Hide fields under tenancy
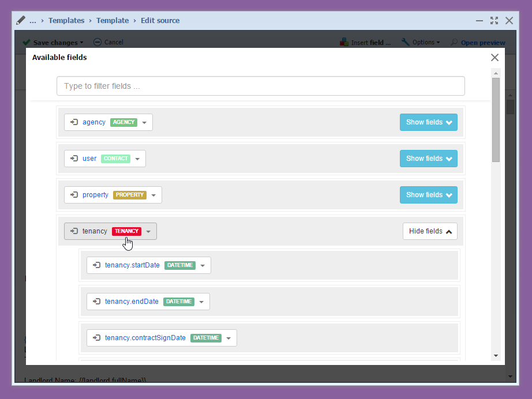The width and height of the screenshot is (532, 399). tap(430, 231)
